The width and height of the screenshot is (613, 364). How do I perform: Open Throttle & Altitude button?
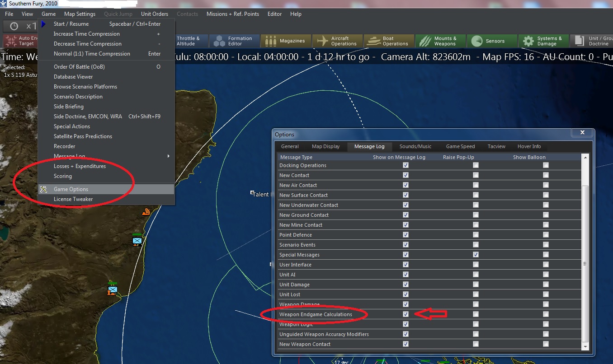191,41
